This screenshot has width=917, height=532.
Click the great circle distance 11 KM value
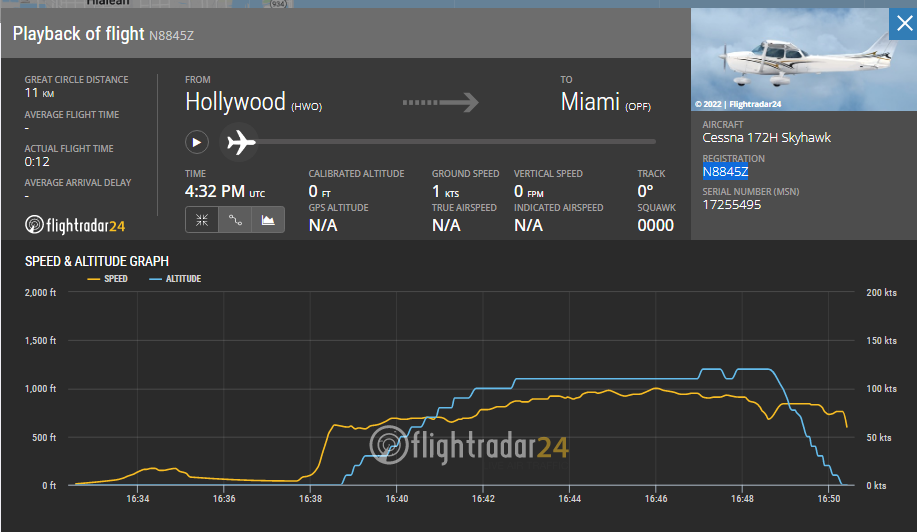(39, 93)
